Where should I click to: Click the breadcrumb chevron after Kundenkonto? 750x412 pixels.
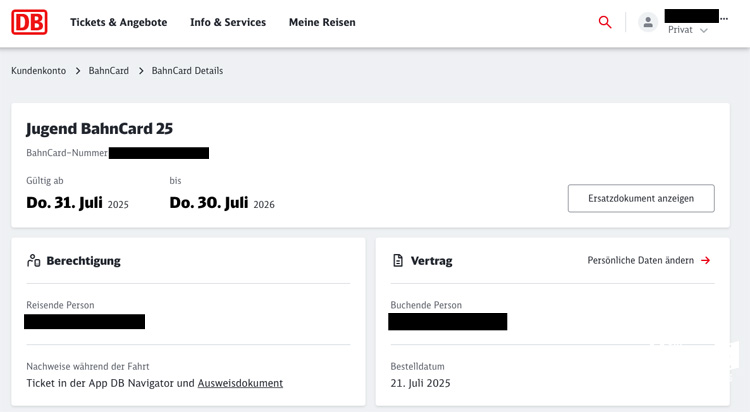tap(77, 71)
